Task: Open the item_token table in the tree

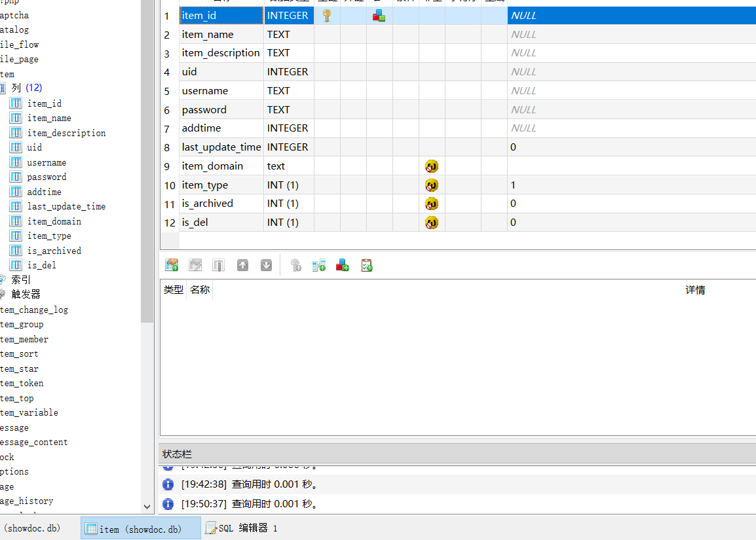Action: 22,383
